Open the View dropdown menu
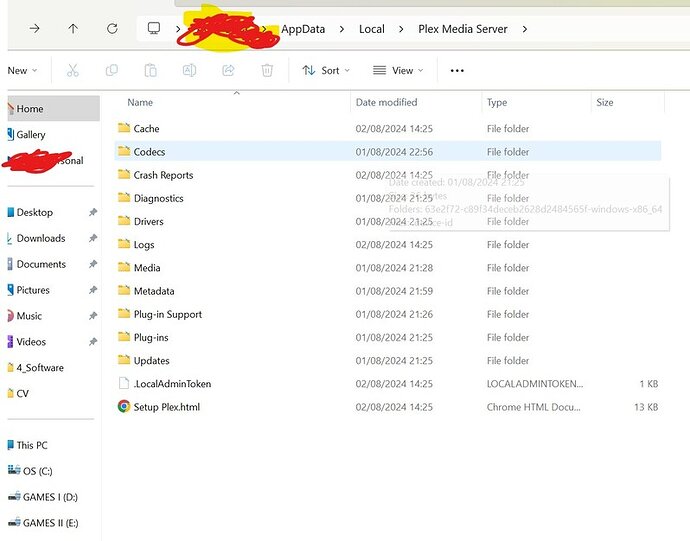The width and height of the screenshot is (690, 541). click(x=398, y=70)
